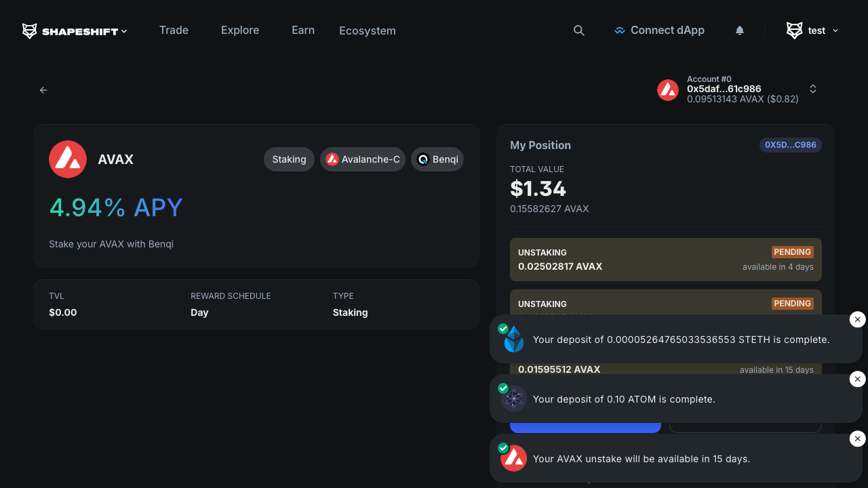Dismiss the ATOM deposit complete toast
The height and width of the screenshot is (488, 868).
click(x=857, y=379)
